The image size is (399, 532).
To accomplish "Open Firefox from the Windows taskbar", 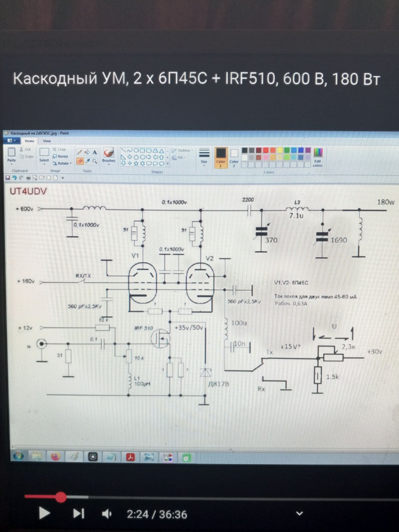I will click(x=55, y=457).
